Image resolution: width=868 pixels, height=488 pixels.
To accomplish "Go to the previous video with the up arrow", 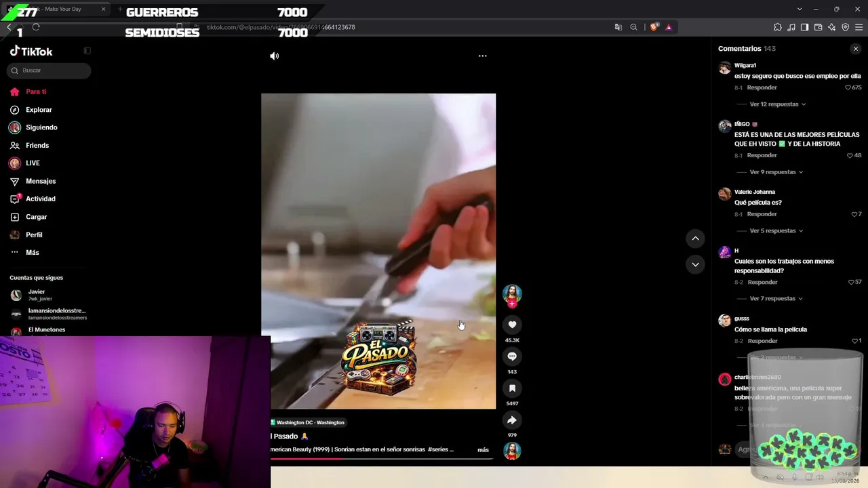I will [695, 239].
